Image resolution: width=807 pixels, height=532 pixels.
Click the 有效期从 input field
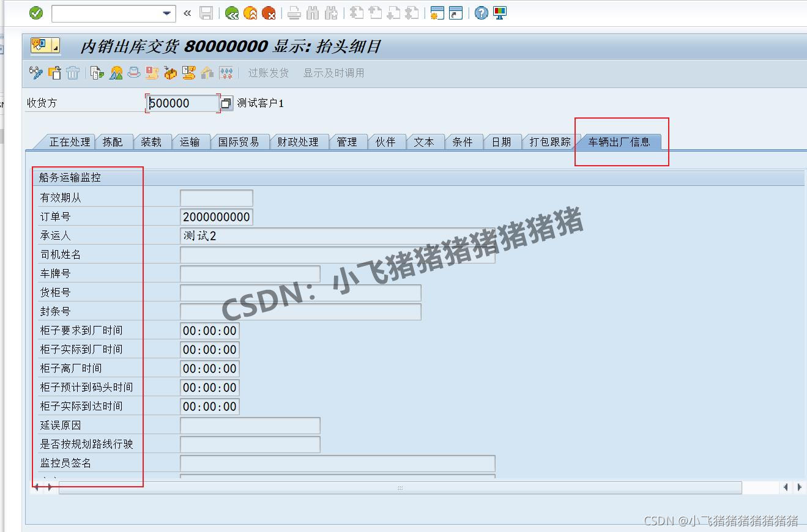(x=216, y=198)
